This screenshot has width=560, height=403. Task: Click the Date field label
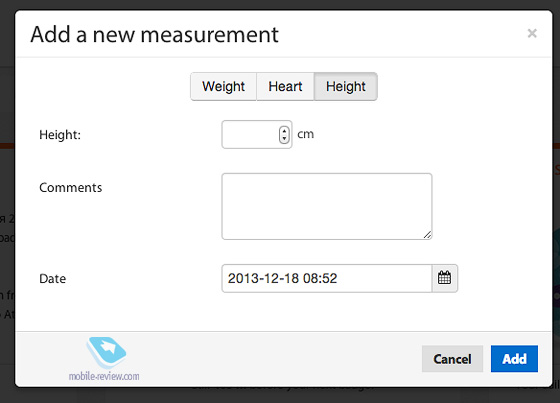point(52,279)
